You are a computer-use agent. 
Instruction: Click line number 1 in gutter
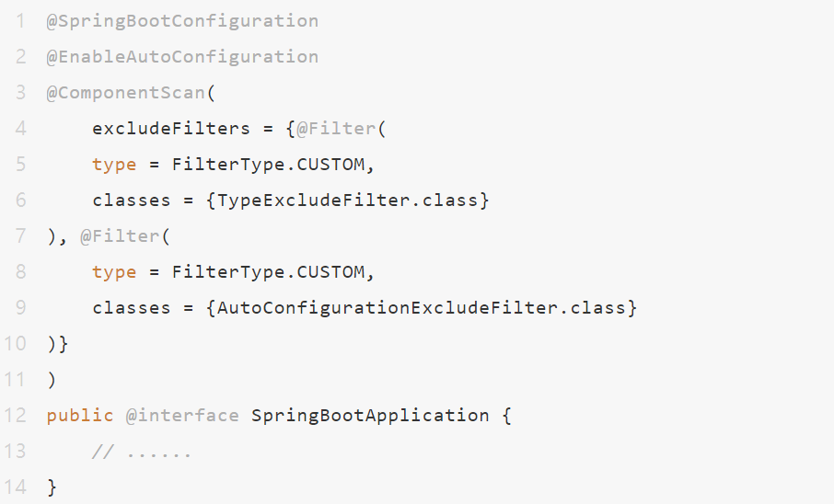tap(20, 21)
